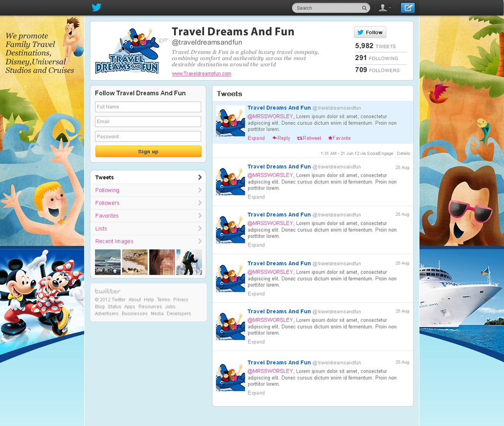Open the Businesses footer link

tap(135, 313)
